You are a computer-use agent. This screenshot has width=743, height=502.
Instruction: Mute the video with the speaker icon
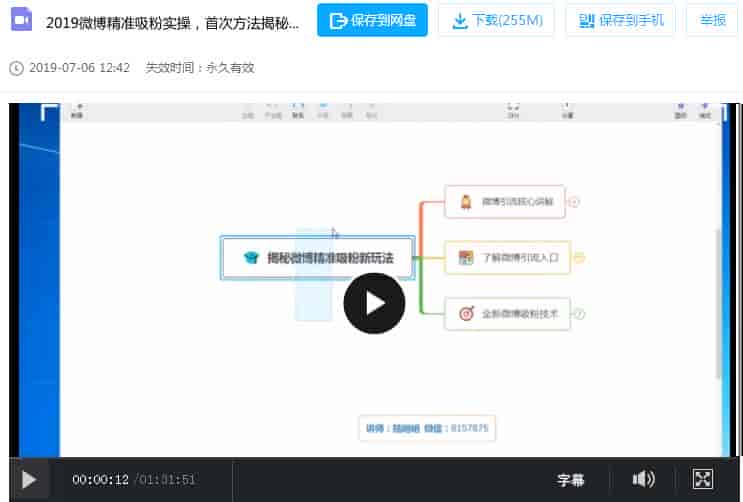pos(643,479)
